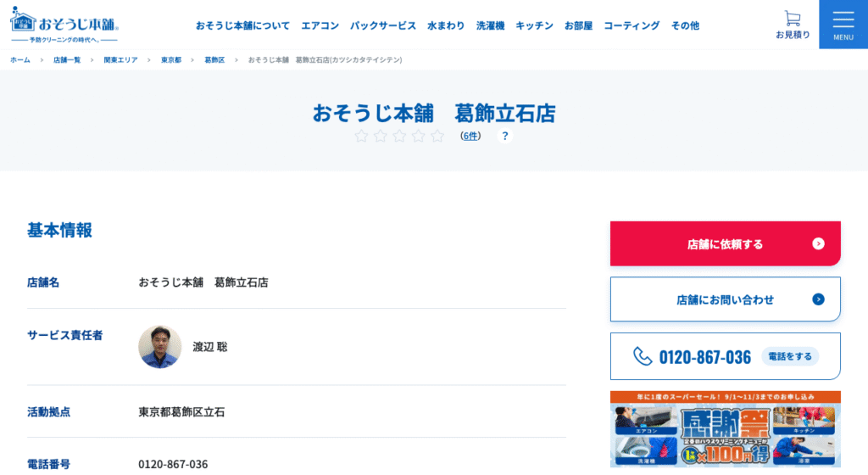This screenshot has width=868, height=475.
Task: Click the photo of 渡辺 聡
Action: pos(160,347)
